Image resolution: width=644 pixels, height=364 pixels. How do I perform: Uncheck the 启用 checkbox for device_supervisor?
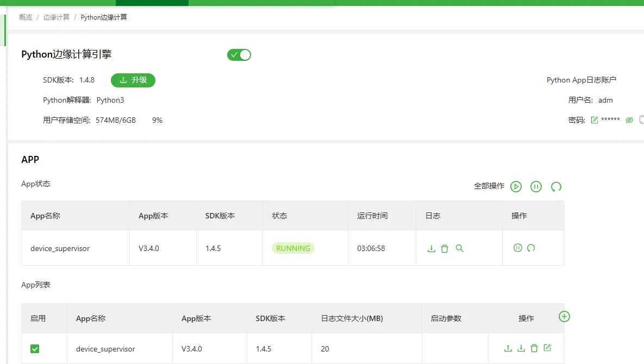coord(35,349)
